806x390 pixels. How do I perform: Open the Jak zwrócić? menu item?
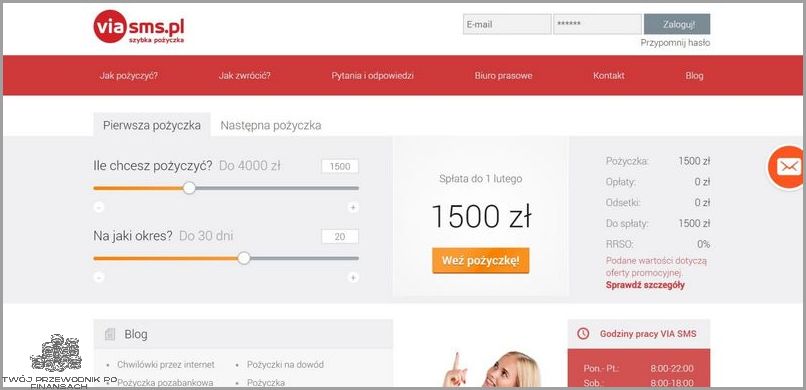[x=245, y=76]
